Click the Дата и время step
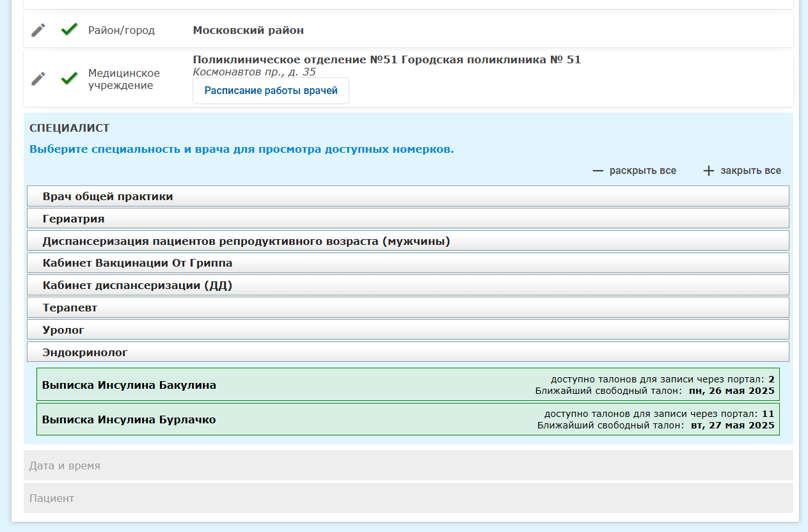The image size is (808, 532). (x=408, y=465)
